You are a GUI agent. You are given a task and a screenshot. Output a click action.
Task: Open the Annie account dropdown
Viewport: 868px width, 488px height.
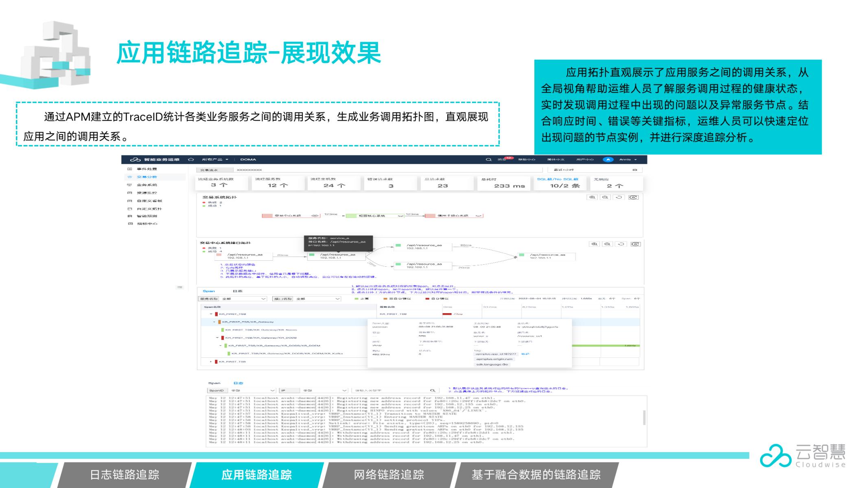pyautogui.click(x=628, y=159)
